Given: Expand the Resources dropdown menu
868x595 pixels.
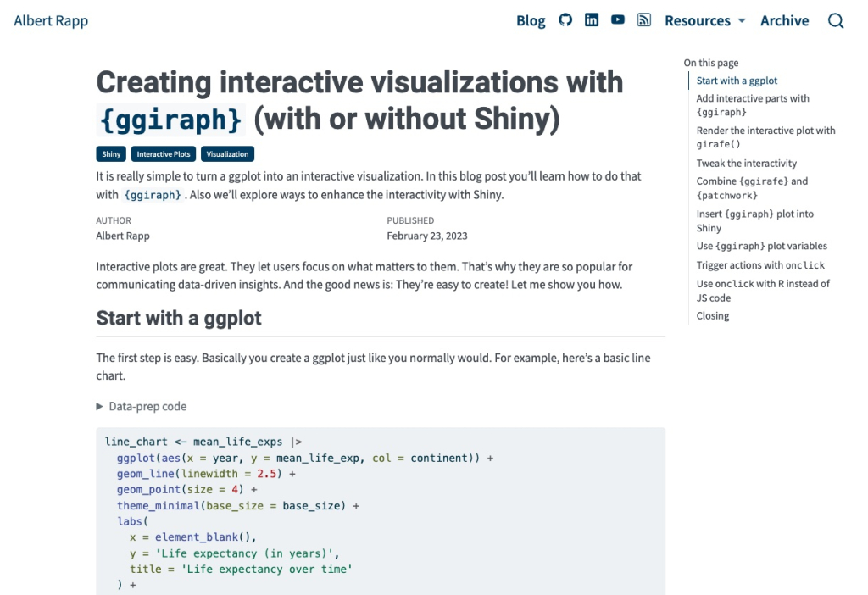Looking at the screenshot, I should pos(704,21).
